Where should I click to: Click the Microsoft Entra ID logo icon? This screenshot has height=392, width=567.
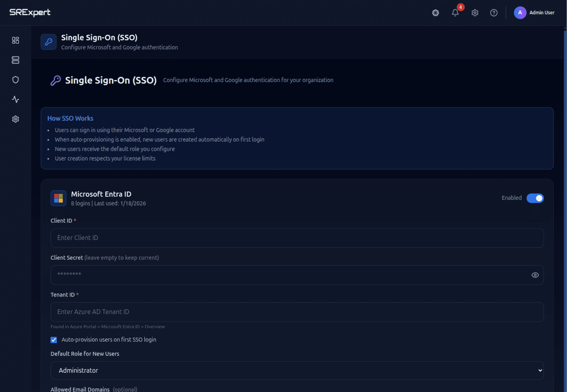tap(58, 198)
